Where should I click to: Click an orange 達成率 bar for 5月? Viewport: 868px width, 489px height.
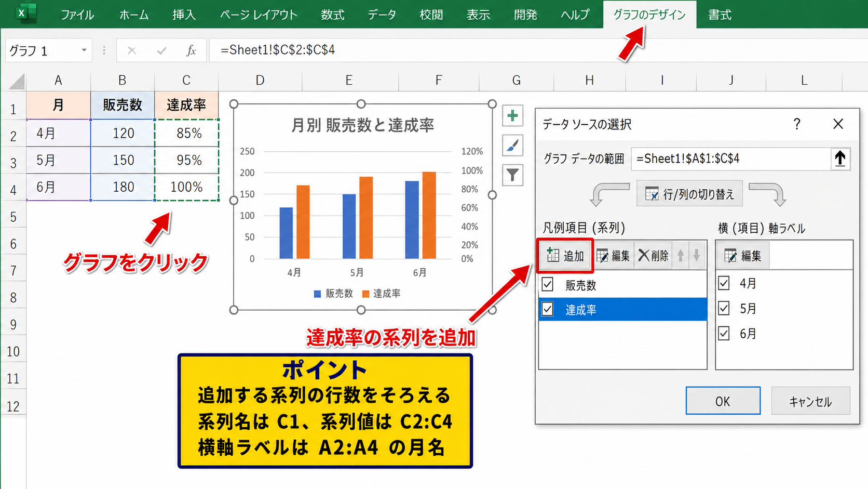pyautogui.click(x=366, y=217)
